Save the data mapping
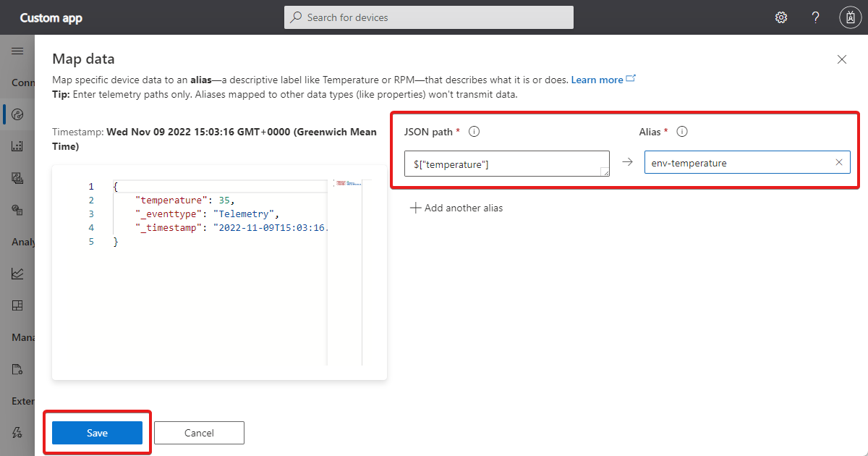This screenshot has height=456, width=868. pyautogui.click(x=96, y=432)
